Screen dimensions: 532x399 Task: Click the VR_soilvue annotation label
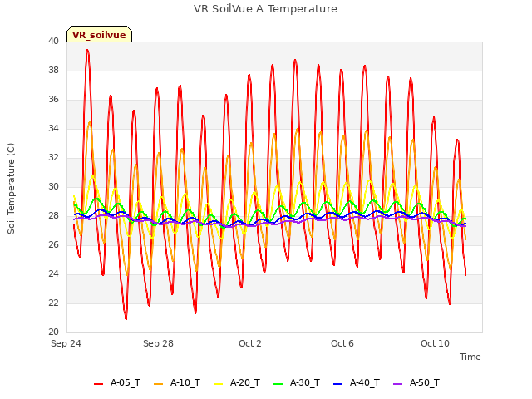[99, 35]
